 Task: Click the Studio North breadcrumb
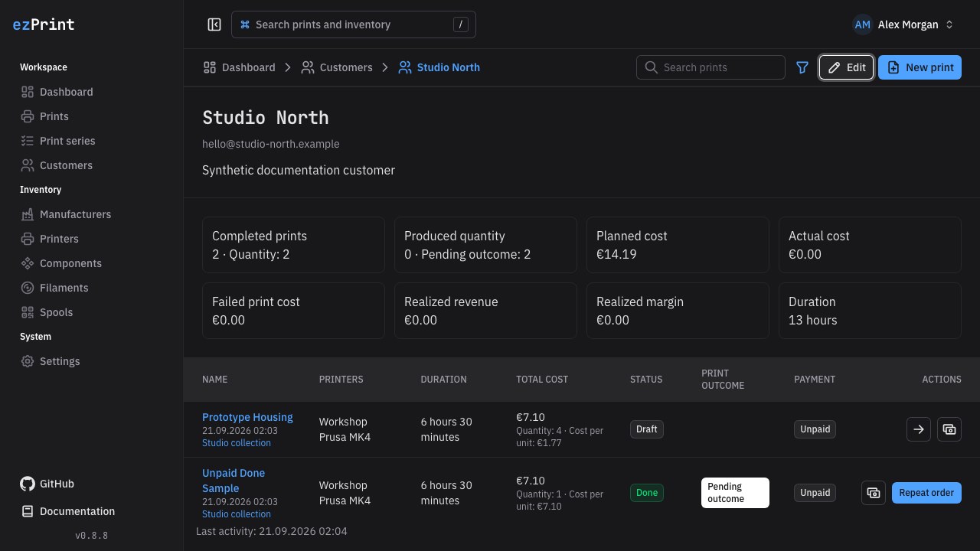439,67
